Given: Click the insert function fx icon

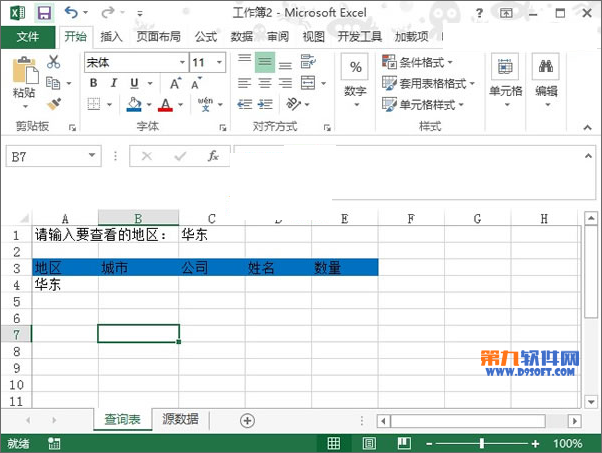Looking at the screenshot, I should (x=213, y=156).
